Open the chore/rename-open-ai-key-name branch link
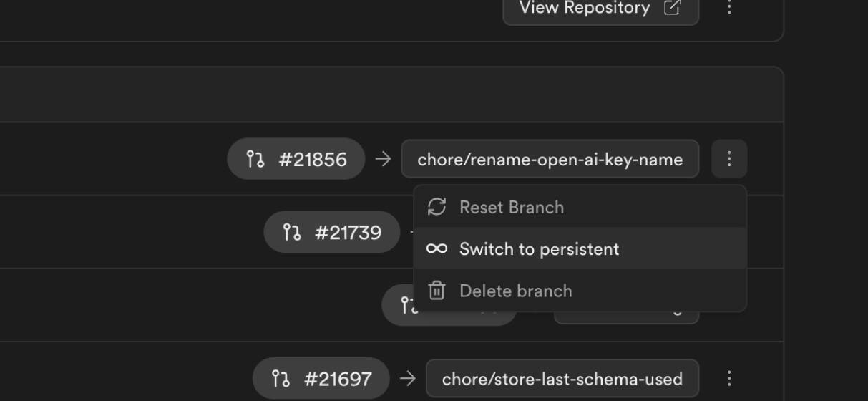This screenshot has width=868, height=401. 550,159
